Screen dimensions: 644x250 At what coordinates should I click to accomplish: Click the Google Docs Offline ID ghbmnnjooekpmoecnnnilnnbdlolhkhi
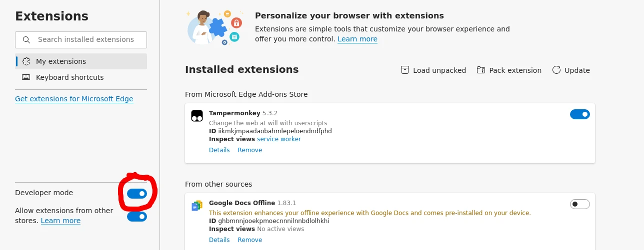pos(269,221)
